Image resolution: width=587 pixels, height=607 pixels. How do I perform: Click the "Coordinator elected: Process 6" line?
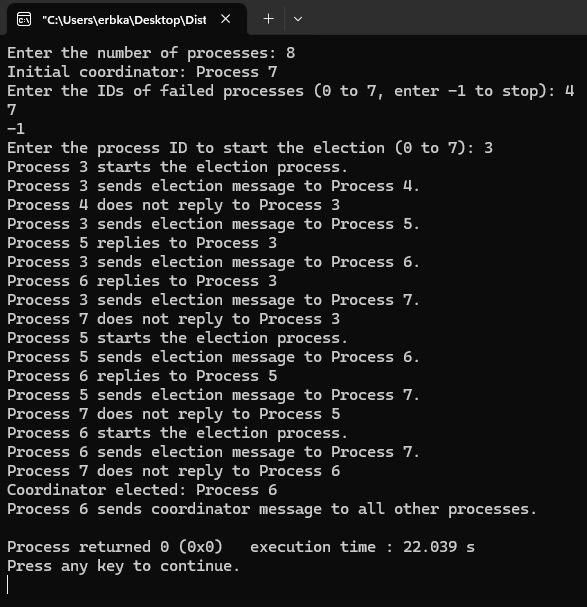pyautogui.click(x=142, y=490)
